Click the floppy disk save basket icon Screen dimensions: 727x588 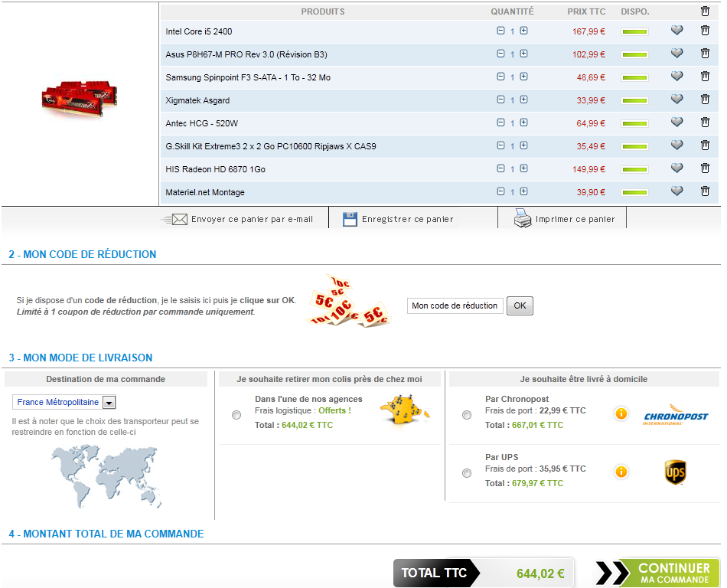(350, 219)
